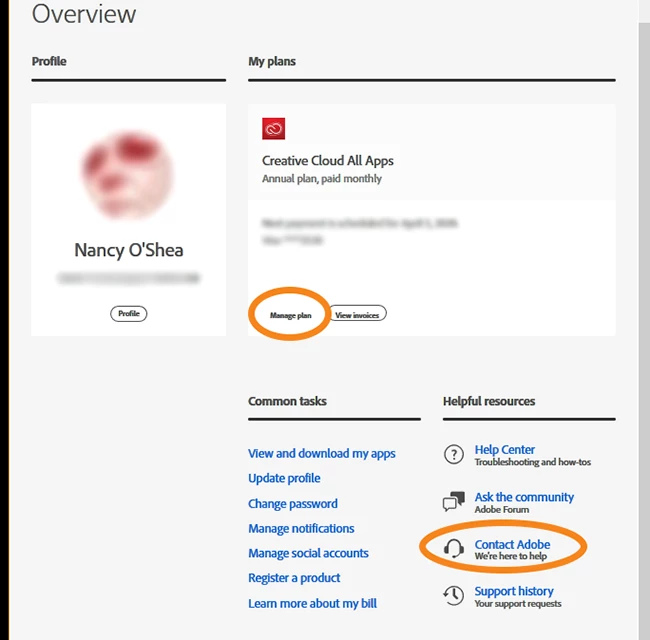
Task: Click the Ask the community chat icon
Action: tap(454, 502)
